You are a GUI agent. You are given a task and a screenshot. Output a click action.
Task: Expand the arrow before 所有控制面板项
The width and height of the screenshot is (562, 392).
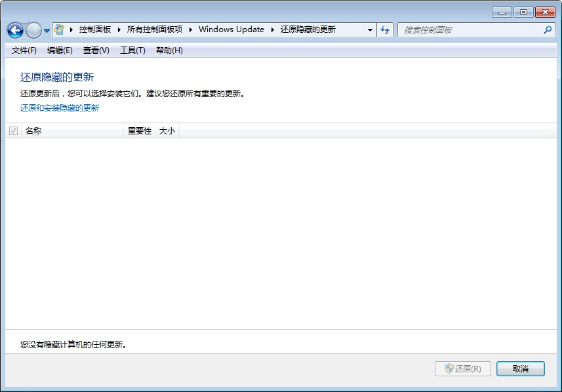119,29
